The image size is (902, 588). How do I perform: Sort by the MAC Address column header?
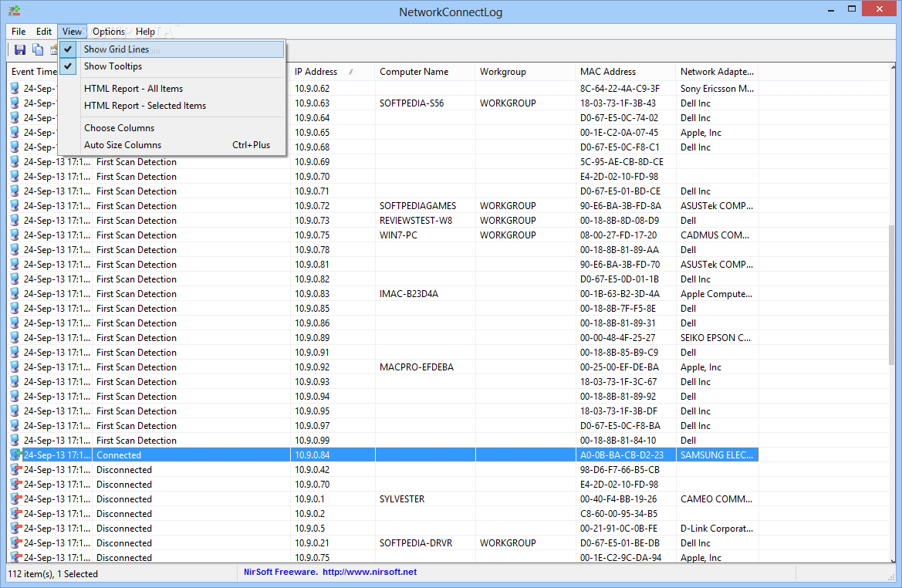pyautogui.click(x=625, y=72)
